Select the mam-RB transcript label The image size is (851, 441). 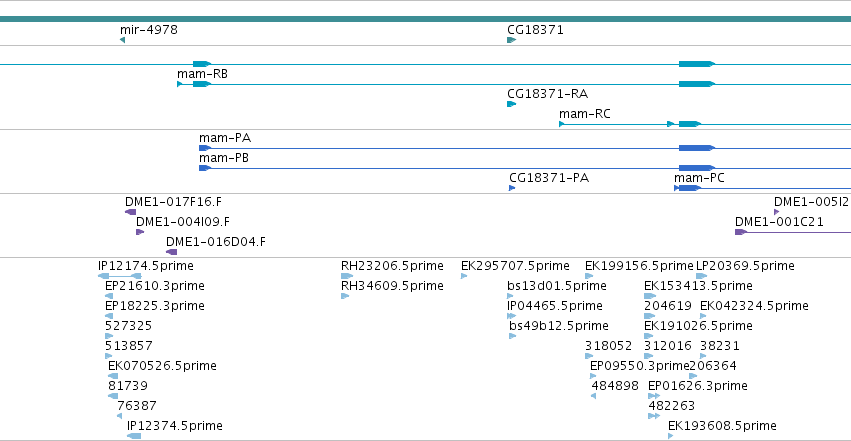coord(202,74)
